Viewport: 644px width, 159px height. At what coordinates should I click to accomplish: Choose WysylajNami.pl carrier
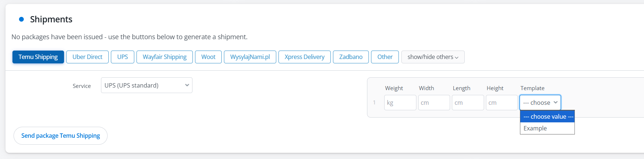pyautogui.click(x=250, y=57)
